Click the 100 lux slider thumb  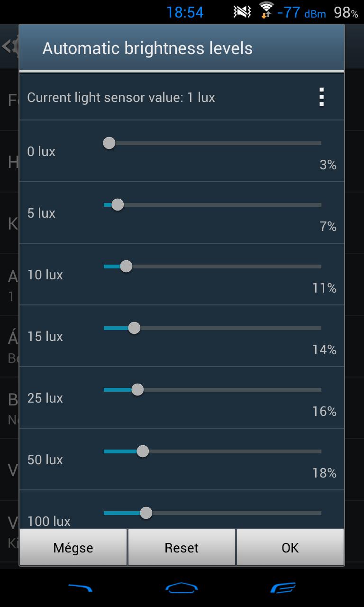146,513
